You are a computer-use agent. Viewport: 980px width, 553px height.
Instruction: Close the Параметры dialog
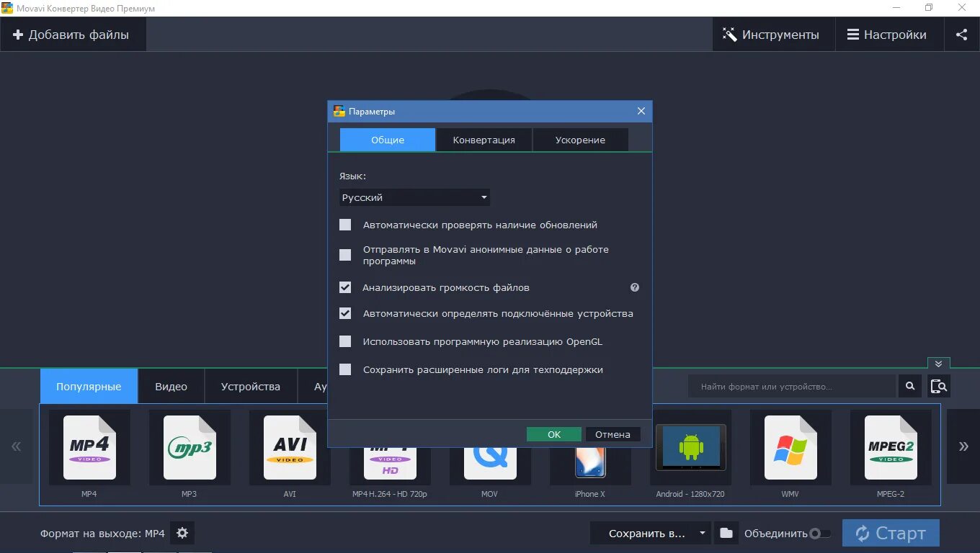pos(641,111)
